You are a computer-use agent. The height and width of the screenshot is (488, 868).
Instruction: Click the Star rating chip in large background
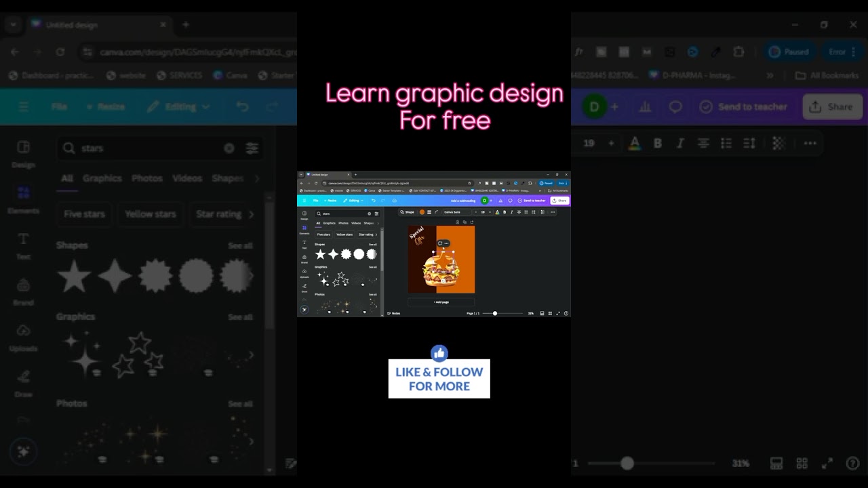218,213
